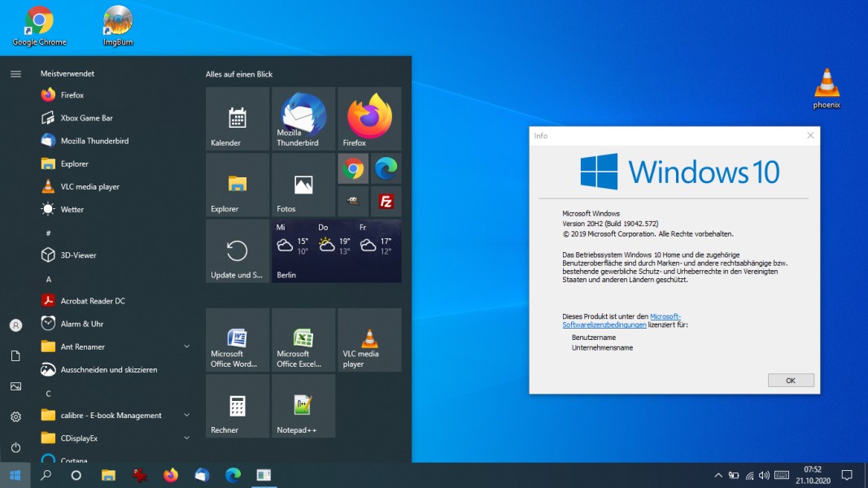
Task: Open Thunderbird from taskbar
Action: click(202, 475)
